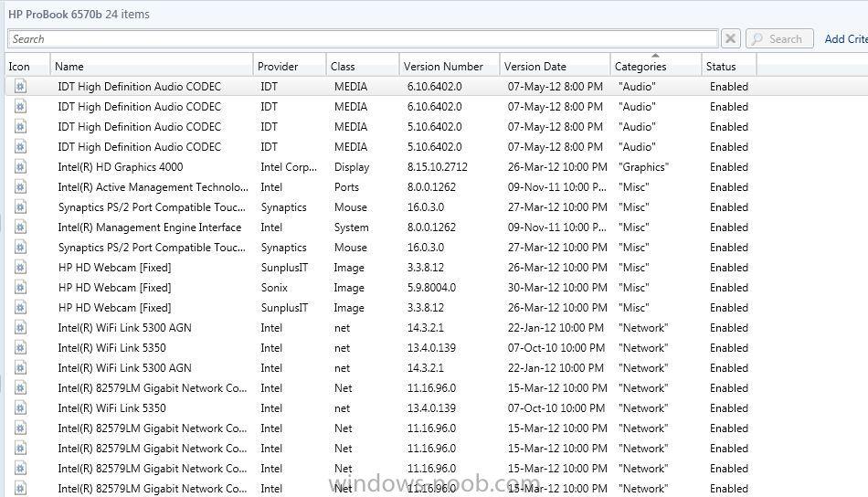Click version 8.0.0.1262 in the System row
868x497 pixels.
point(432,227)
